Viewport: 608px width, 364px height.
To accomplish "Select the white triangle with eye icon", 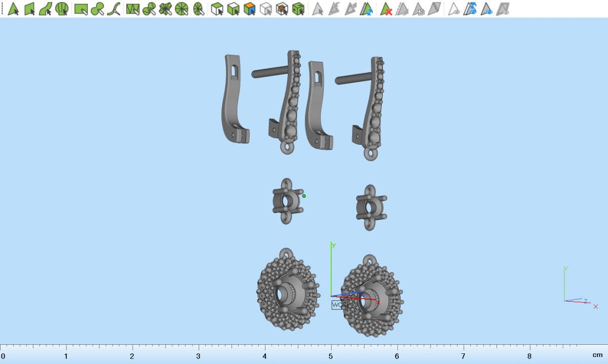I will coord(454,9).
